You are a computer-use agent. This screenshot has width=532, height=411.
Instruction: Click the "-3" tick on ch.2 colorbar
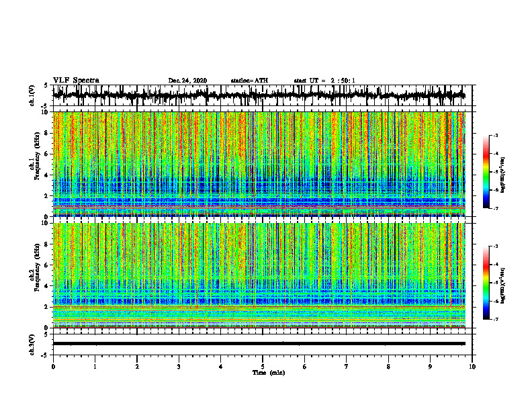[496, 246]
